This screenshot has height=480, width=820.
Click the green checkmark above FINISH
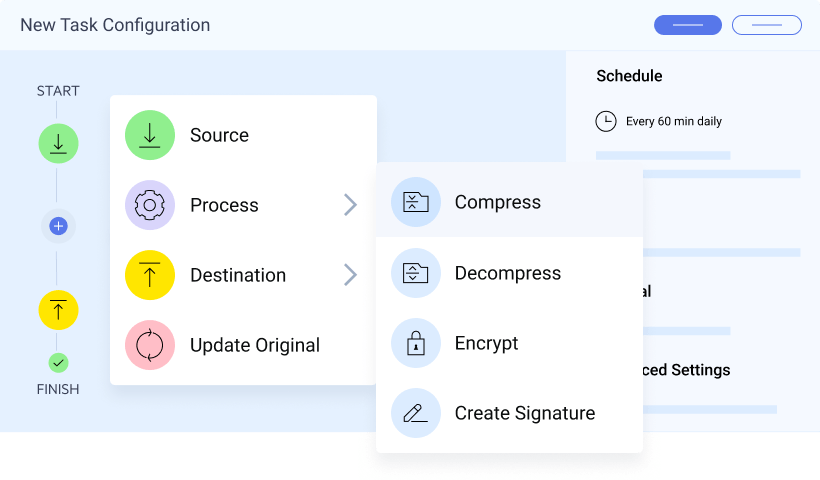[x=58, y=363]
